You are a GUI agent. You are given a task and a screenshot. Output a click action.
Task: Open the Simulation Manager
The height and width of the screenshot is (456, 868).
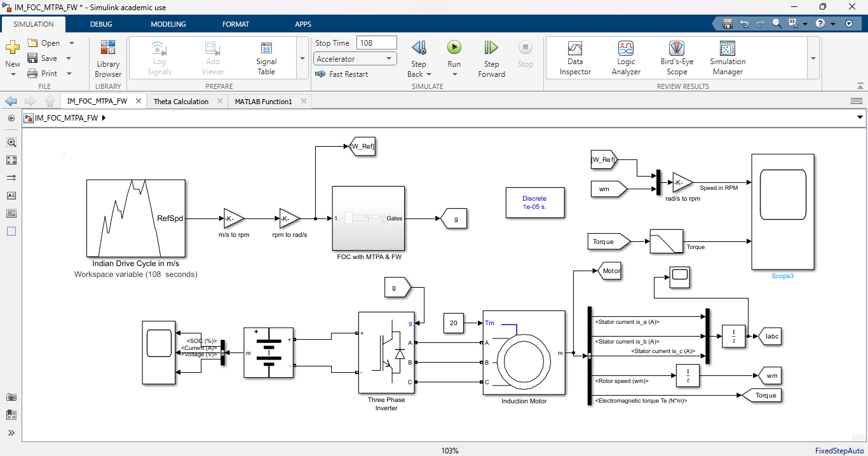coord(727,57)
